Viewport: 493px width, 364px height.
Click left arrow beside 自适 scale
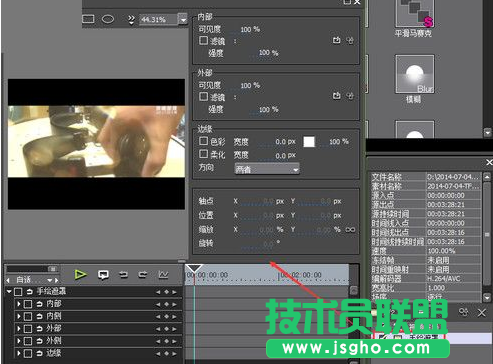pos(8,280)
